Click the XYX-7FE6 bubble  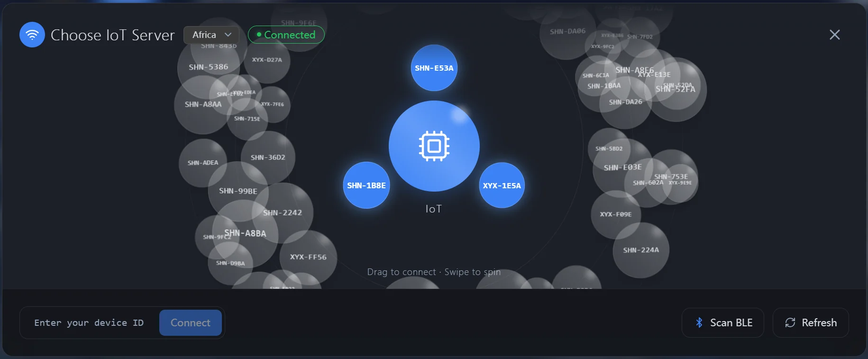273,104
